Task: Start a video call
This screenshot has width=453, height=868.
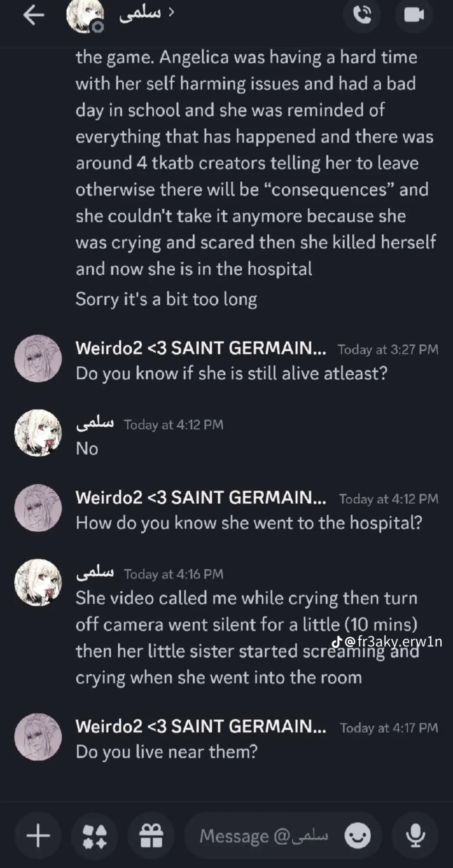Action: [414, 15]
